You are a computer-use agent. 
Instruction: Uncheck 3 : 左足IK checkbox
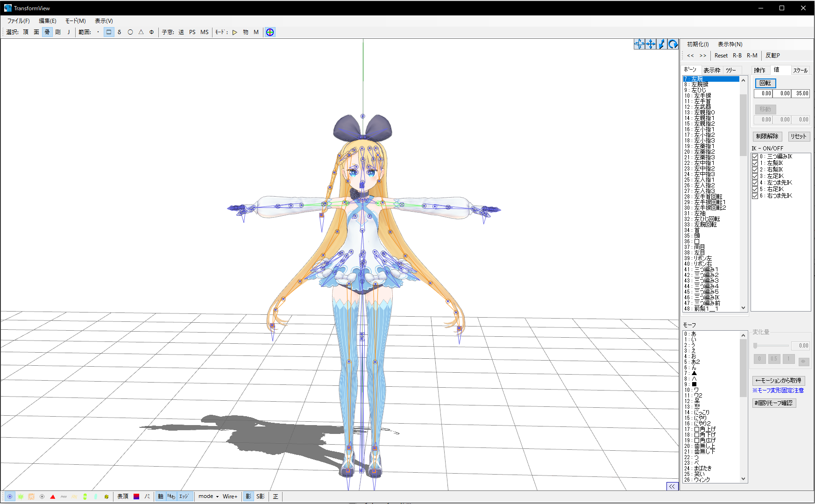coord(755,176)
